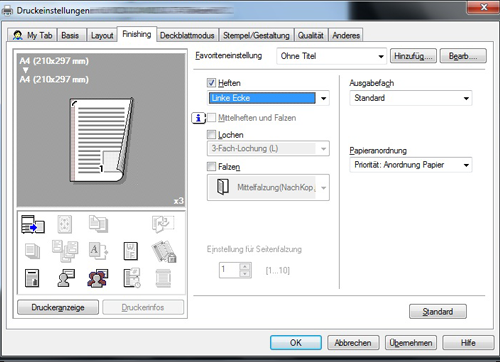500x362 pixels.
Task: Click the greyed duplex pages icon
Action: pos(98,224)
